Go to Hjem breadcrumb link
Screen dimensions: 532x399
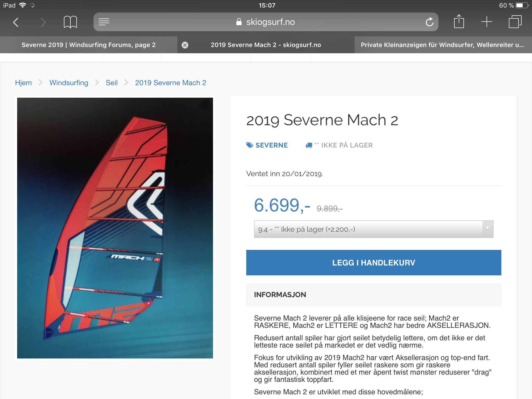pos(23,83)
